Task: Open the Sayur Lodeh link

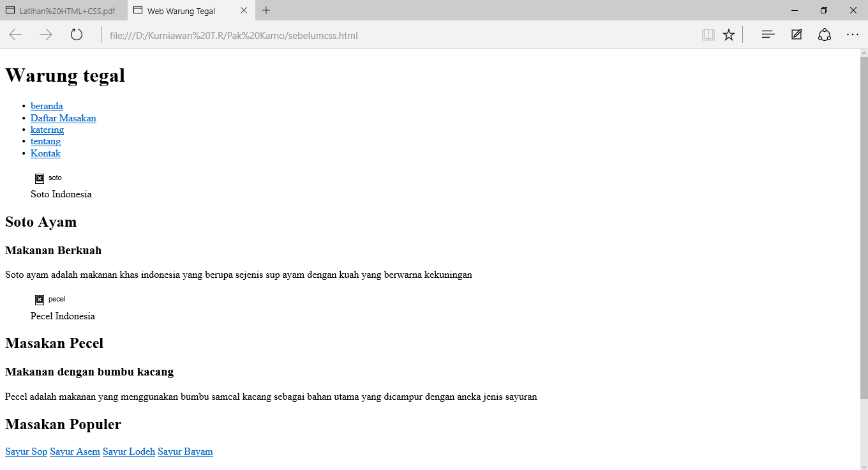Action: click(x=128, y=451)
